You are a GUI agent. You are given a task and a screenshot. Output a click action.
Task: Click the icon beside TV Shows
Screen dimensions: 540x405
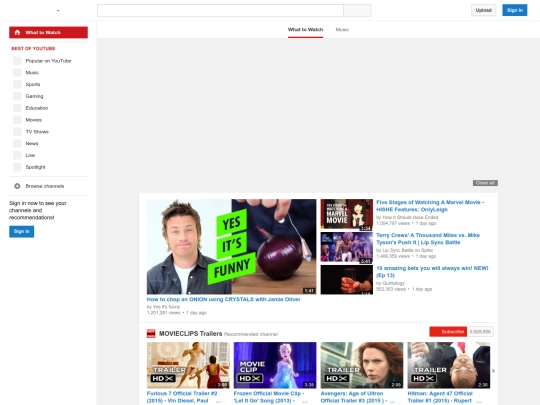pyautogui.click(x=17, y=132)
